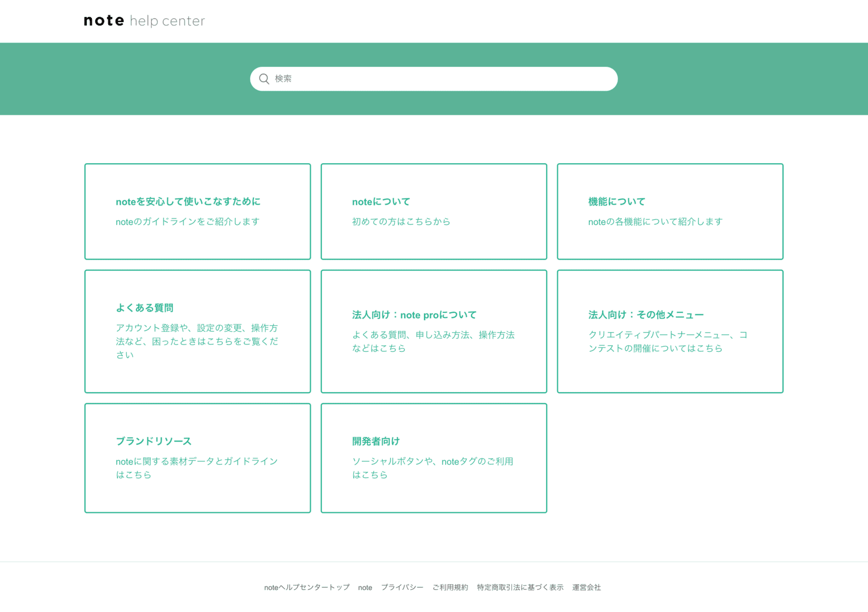Open the 法人向け：その他メニュー card

670,331
